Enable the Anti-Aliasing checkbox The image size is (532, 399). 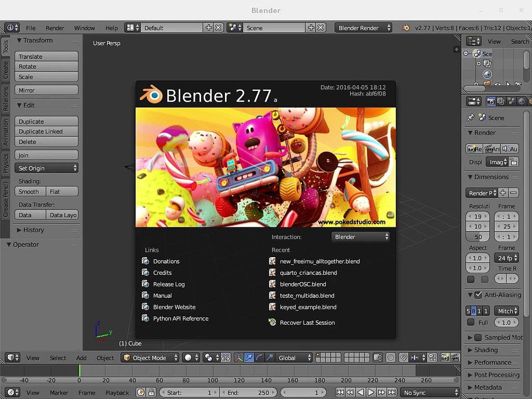coord(478,295)
